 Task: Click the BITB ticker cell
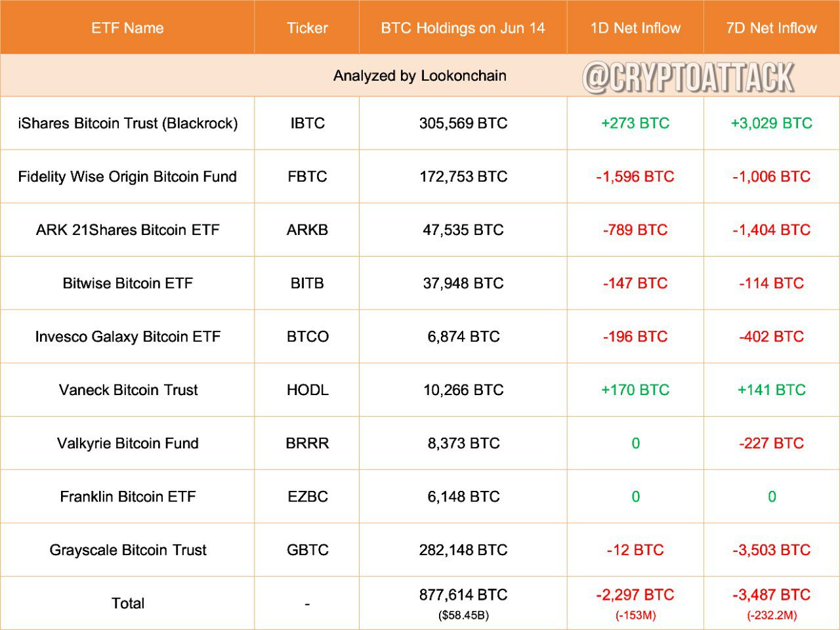(x=307, y=283)
